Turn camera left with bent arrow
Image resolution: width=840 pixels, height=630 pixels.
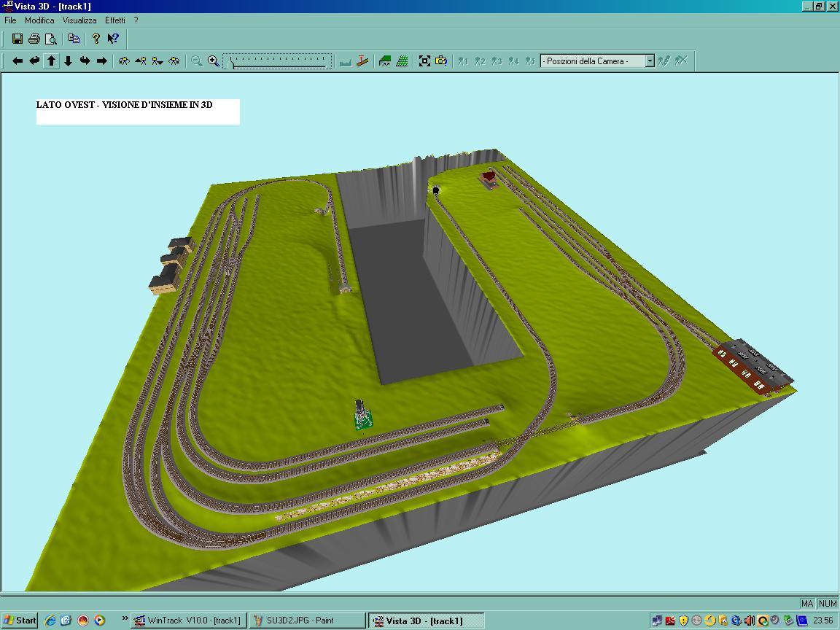click(x=34, y=61)
